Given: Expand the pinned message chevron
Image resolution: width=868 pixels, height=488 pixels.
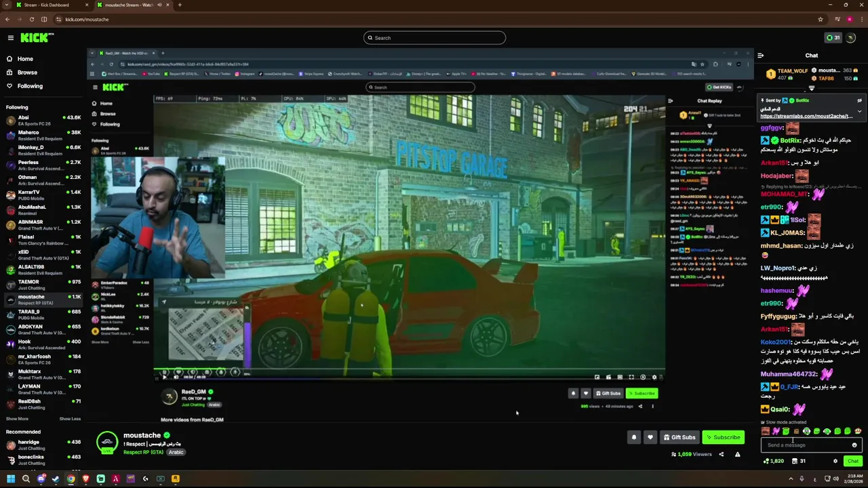Looking at the screenshot, I should tap(859, 110).
